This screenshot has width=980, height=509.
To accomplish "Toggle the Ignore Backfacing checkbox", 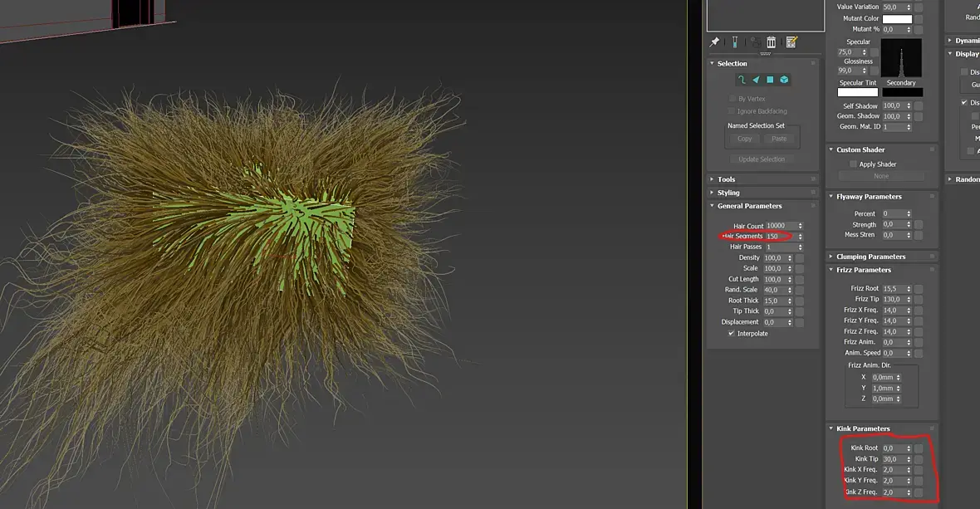I will (x=732, y=111).
